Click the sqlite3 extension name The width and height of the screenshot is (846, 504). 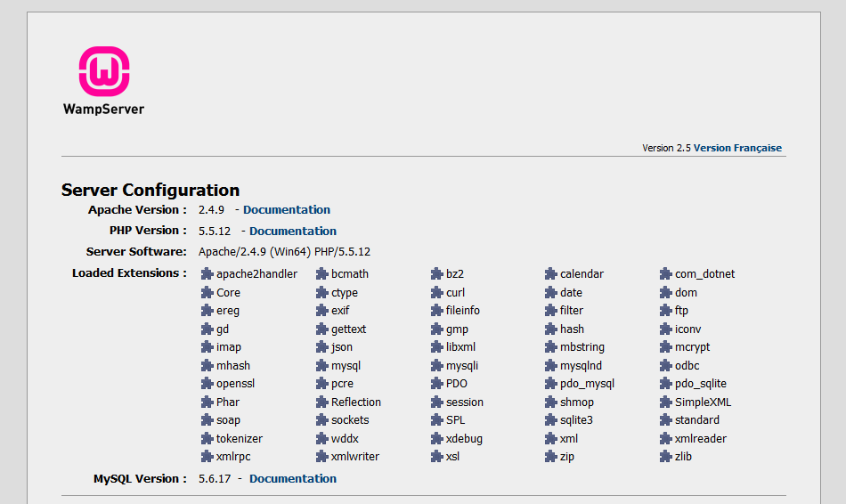pos(576,419)
